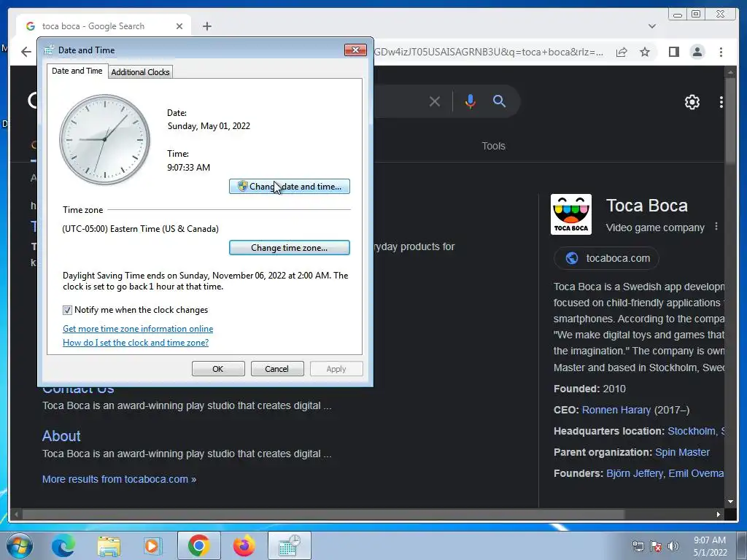The width and height of the screenshot is (747, 560).
Task: Close the Date and Time dialog
Action: [355, 50]
